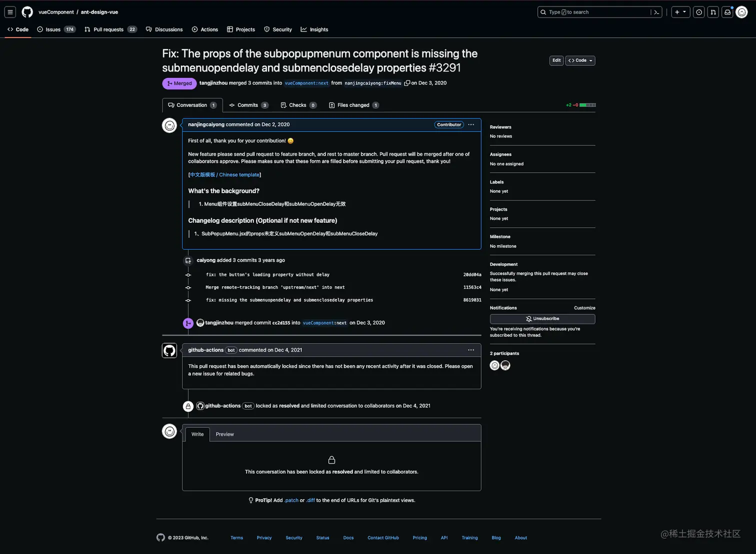Click second participant avatar

point(505,365)
